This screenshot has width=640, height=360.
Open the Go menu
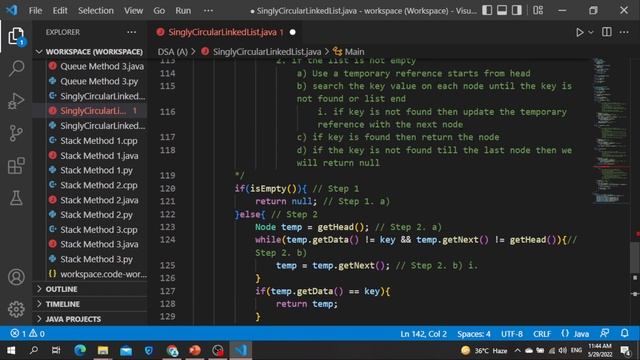click(x=159, y=11)
